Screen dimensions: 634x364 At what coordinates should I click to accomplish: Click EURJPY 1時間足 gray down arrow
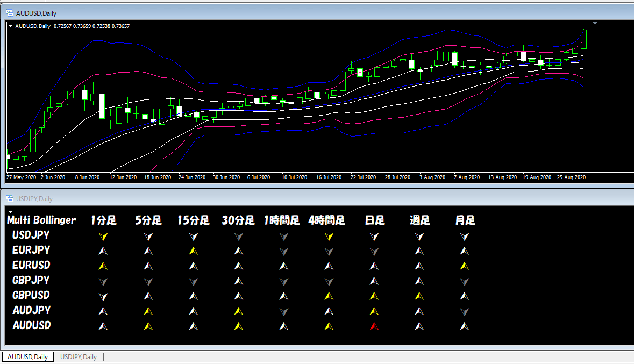pyautogui.click(x=284, y=252)
